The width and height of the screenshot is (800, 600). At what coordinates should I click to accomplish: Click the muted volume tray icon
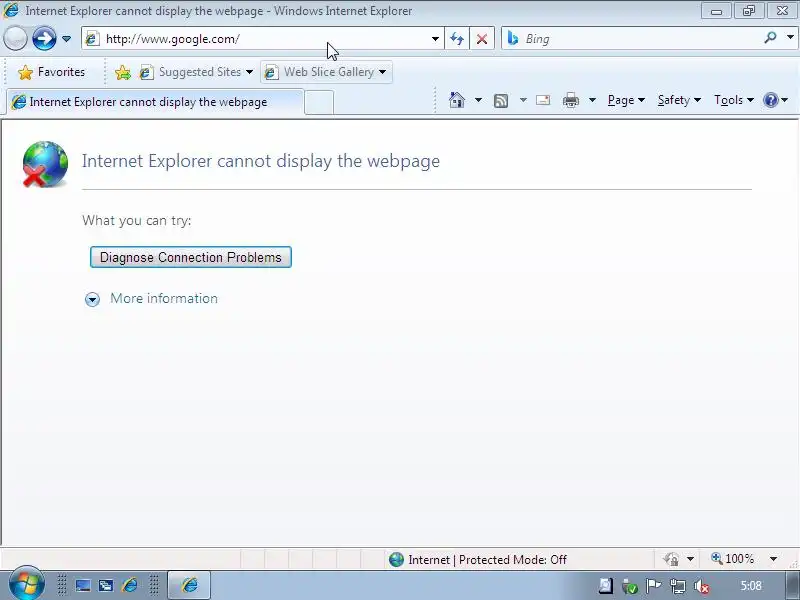coord(702,586)
